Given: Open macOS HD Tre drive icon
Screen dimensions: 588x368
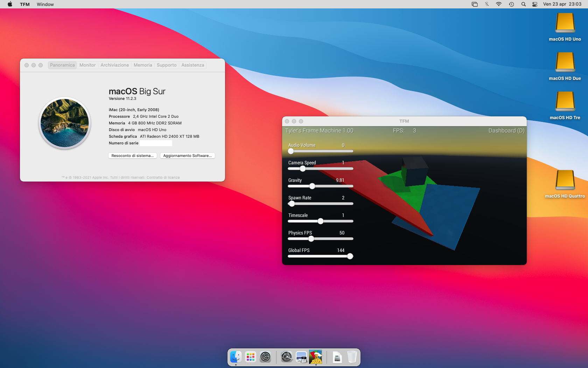Looking at the screenshot, I should coord(565,102).
